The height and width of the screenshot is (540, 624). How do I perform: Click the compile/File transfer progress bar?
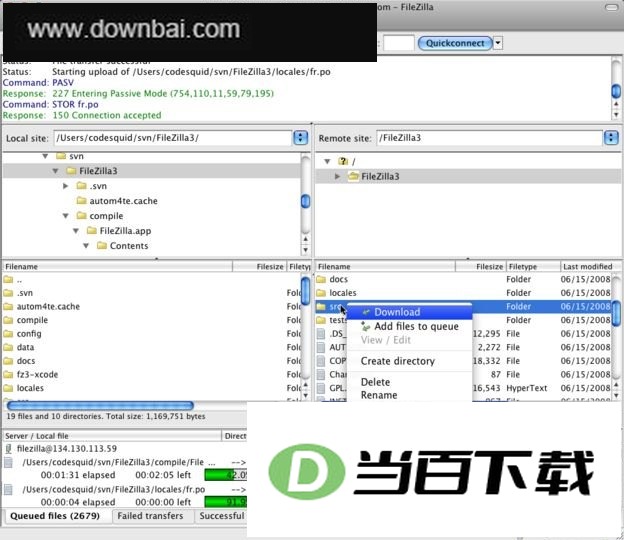coord(226,475)
